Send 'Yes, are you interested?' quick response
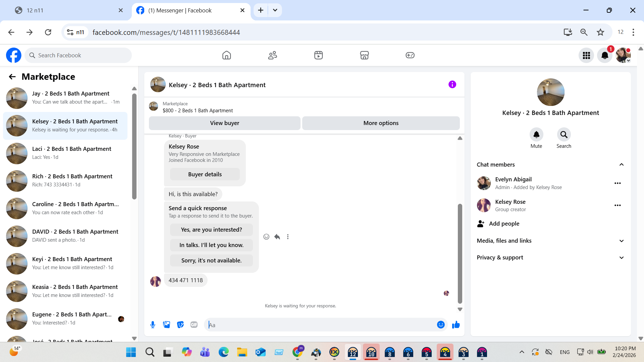This screenshot has width=644, height=362. coord(211,230)
